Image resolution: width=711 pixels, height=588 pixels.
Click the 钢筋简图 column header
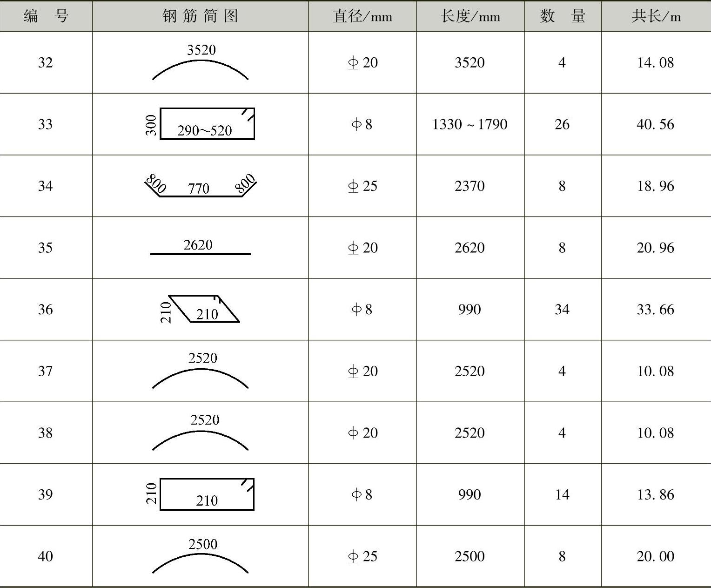[x=201, y=16]
